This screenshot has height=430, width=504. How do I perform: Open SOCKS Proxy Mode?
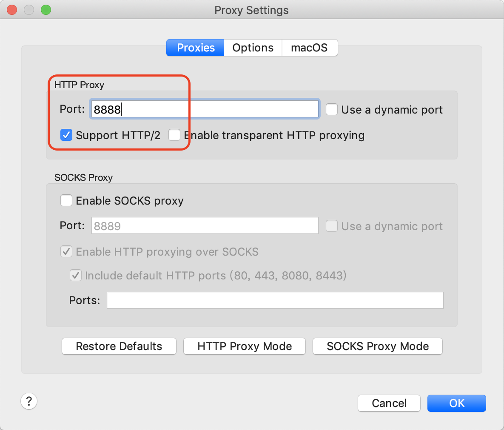[x=377, y=346]
